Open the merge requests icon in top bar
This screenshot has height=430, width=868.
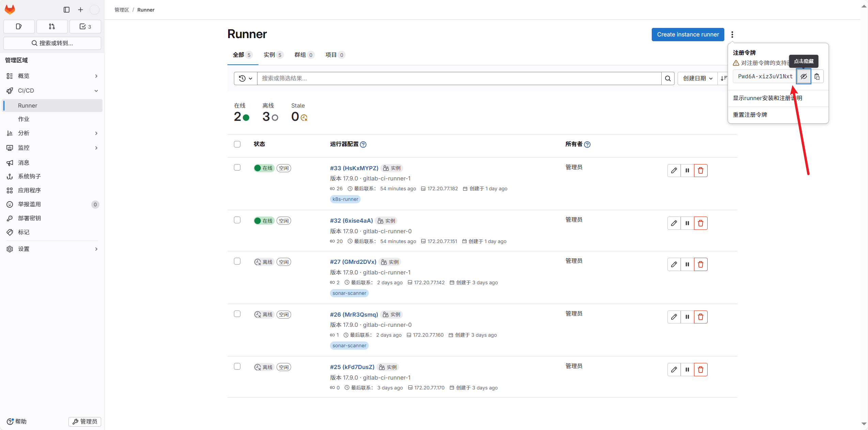click(52, 26)
